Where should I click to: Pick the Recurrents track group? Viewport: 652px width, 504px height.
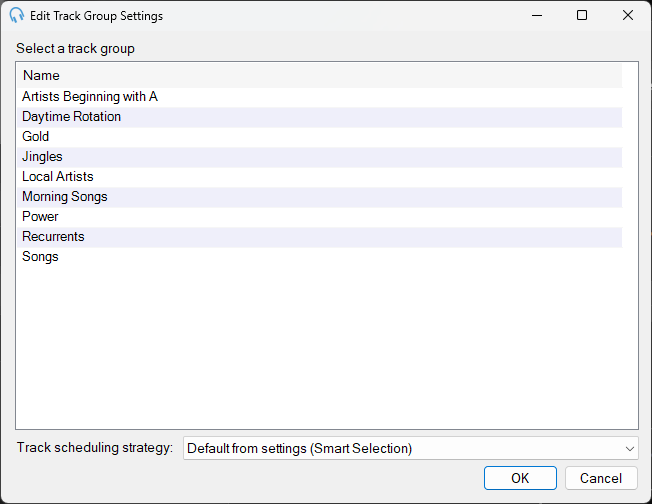point(320,237)
